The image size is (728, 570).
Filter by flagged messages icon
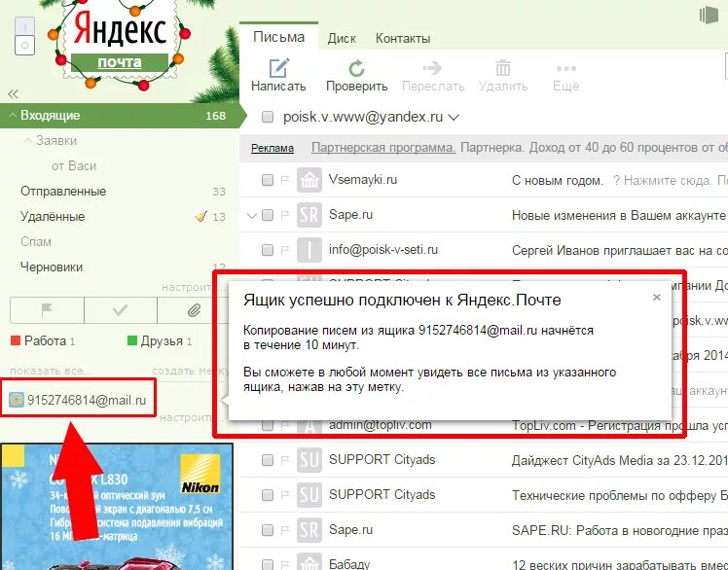(x=47, y=310)
